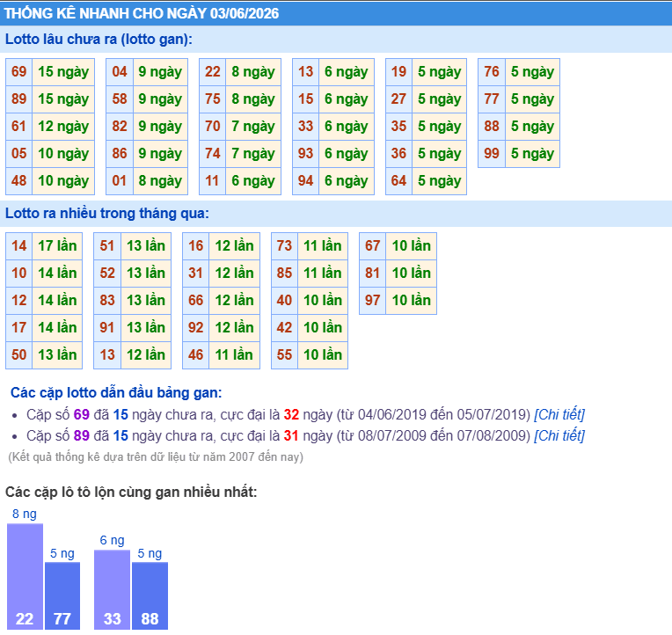Image resolution: width=672 pixels, height=635 pixels.
Task: Click frequent lotto number 10
Action: (x=18, y=273)
